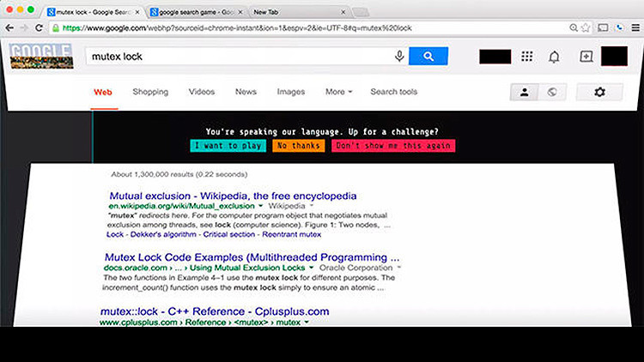Viewport: 644px width, 362px height.
Task: Close the google search game tab
Action: [x=240, y=12]
